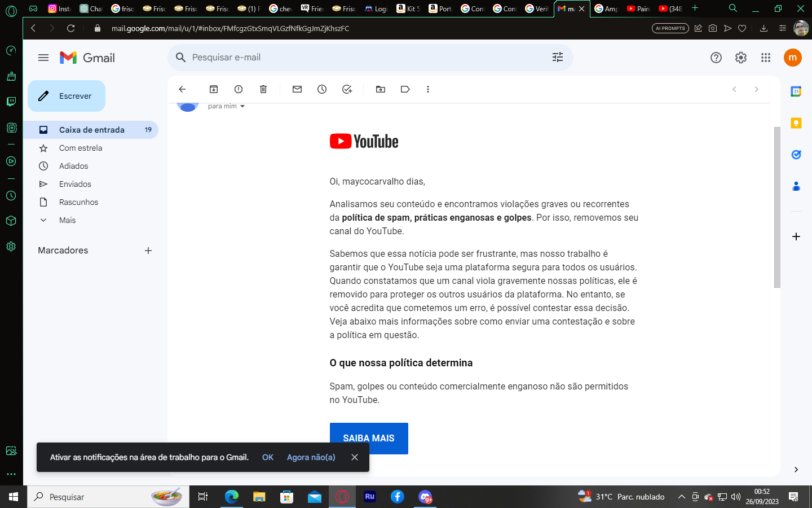Open Google Calendar side panel
The image size is (812, 508).
(x=796, y=91)
